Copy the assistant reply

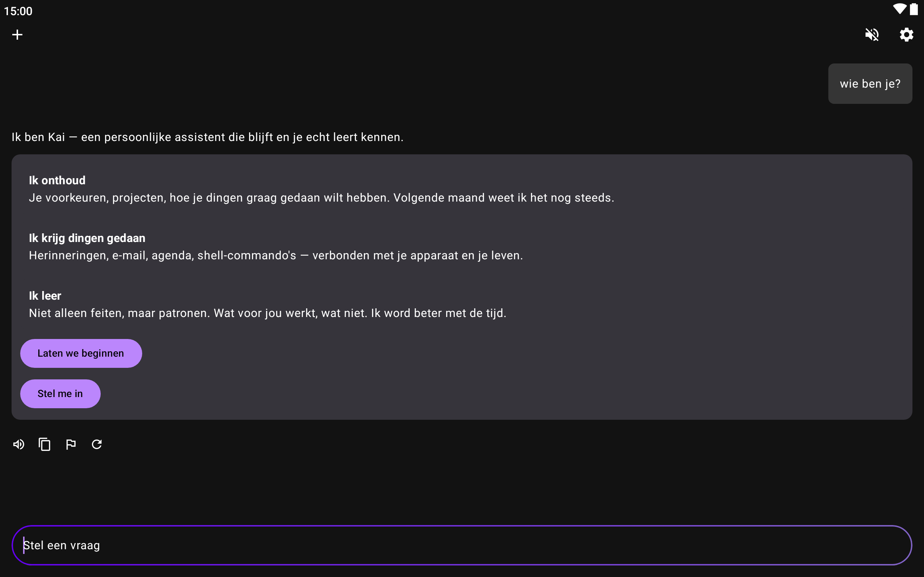click(x=45, y=444)
